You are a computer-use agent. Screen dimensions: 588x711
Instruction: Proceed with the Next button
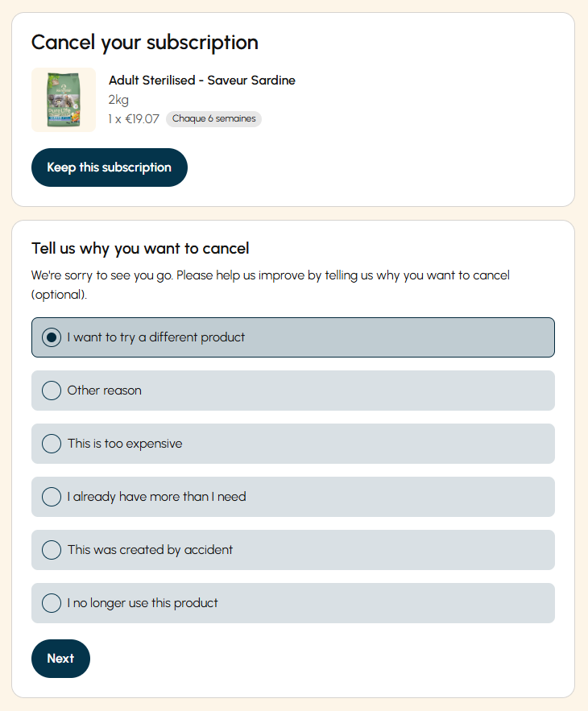[60, 659]
